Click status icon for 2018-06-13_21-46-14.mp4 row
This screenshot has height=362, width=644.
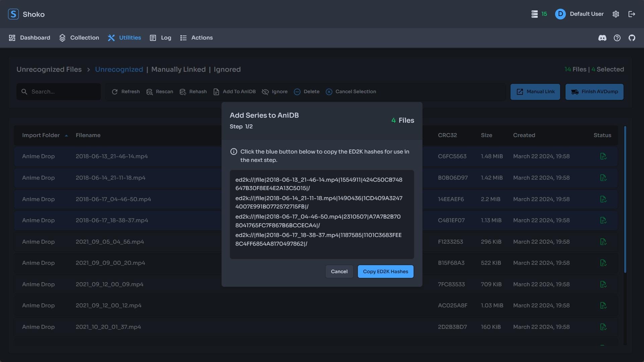(x=603, y=157)
